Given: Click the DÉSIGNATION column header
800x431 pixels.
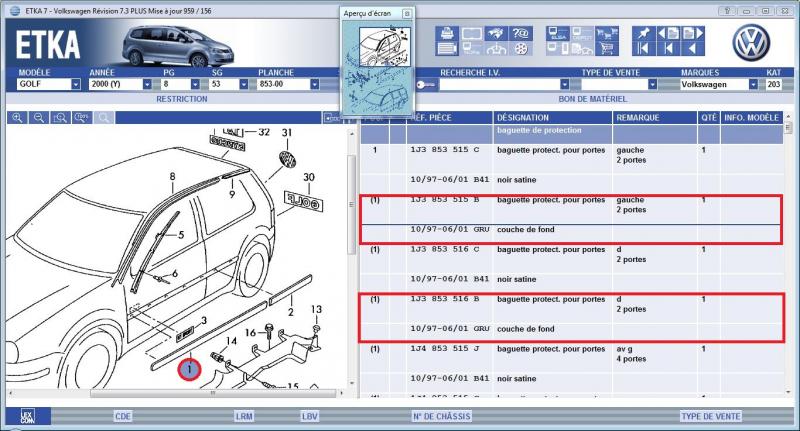Looking at the screenshot, I should (553, 118).
